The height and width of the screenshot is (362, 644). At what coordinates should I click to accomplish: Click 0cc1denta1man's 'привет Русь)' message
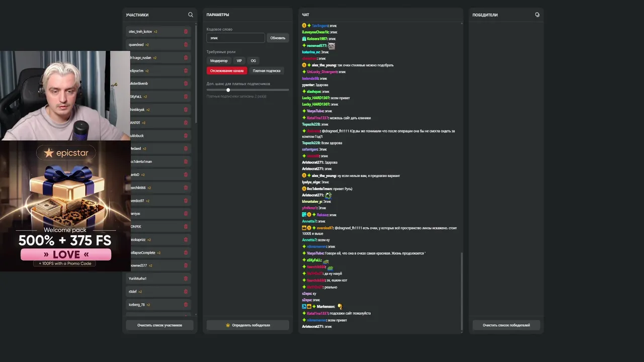click(x=343, y=189)
